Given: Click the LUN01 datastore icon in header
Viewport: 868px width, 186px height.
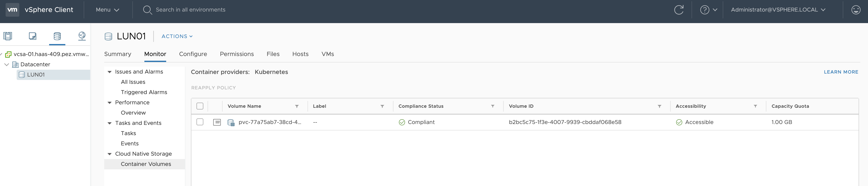Looking at the screenshot, I should pyautogui.click(x=108, y=37).
